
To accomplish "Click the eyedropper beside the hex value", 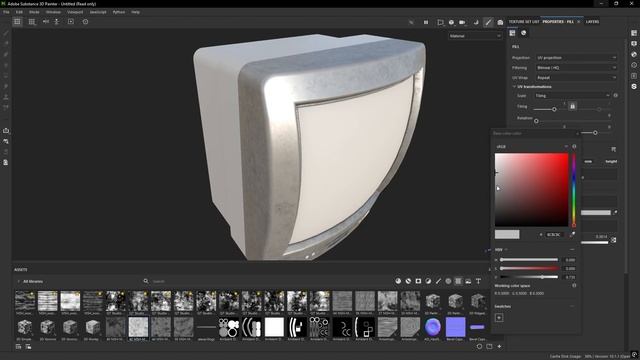I will tap(572, 234).
